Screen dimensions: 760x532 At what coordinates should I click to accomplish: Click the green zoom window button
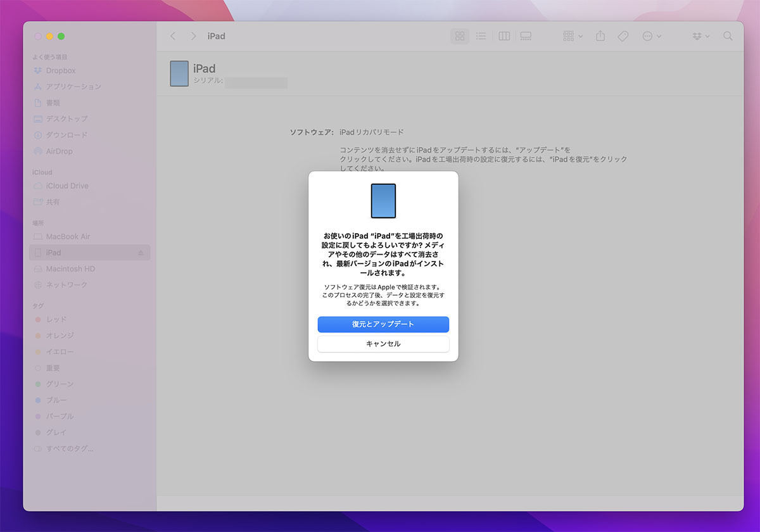pos(61,36)
